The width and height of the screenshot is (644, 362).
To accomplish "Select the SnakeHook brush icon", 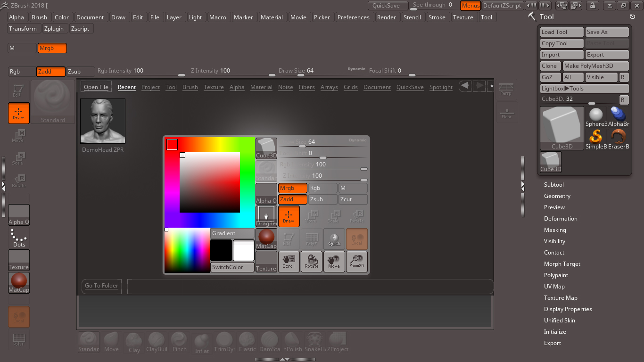I will (315, 342).
